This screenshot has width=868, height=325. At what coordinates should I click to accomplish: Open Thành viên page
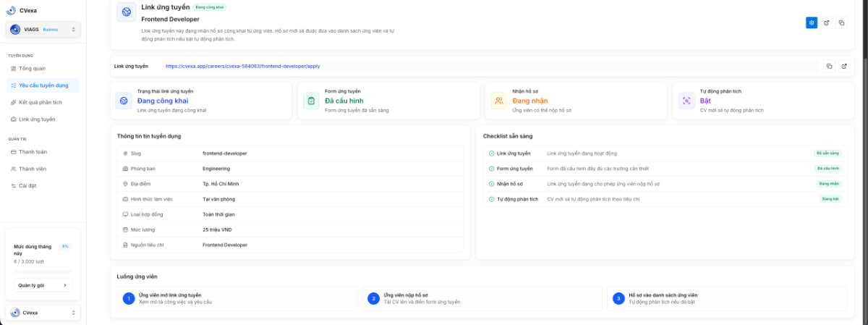click(x=43, y=169)
